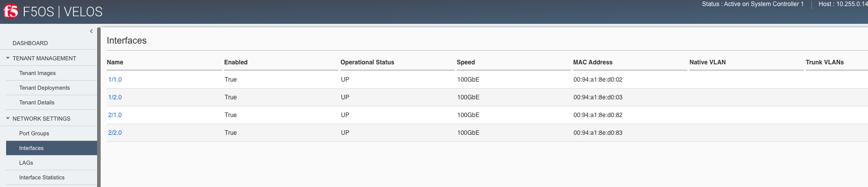
Task: Sort by the Name column header
Action: 115,62
